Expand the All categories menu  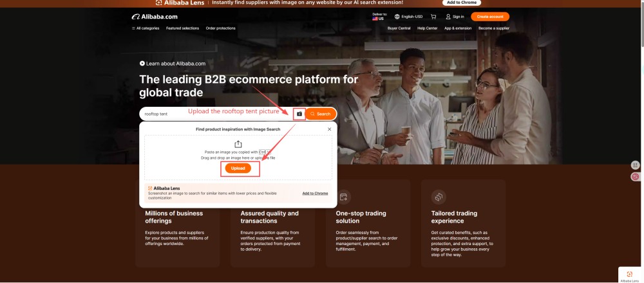(x=146, y=28)
